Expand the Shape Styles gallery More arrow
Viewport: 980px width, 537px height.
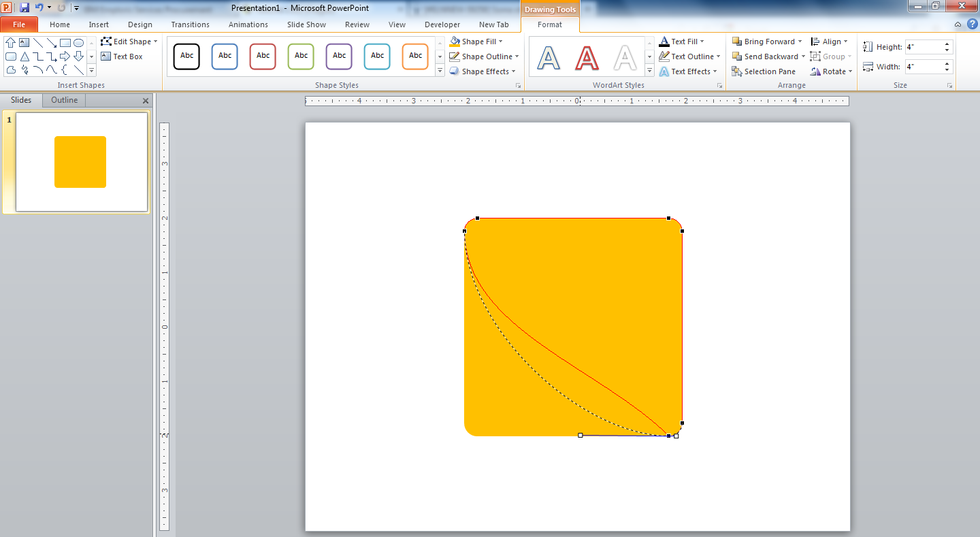(x=440, y=71)
